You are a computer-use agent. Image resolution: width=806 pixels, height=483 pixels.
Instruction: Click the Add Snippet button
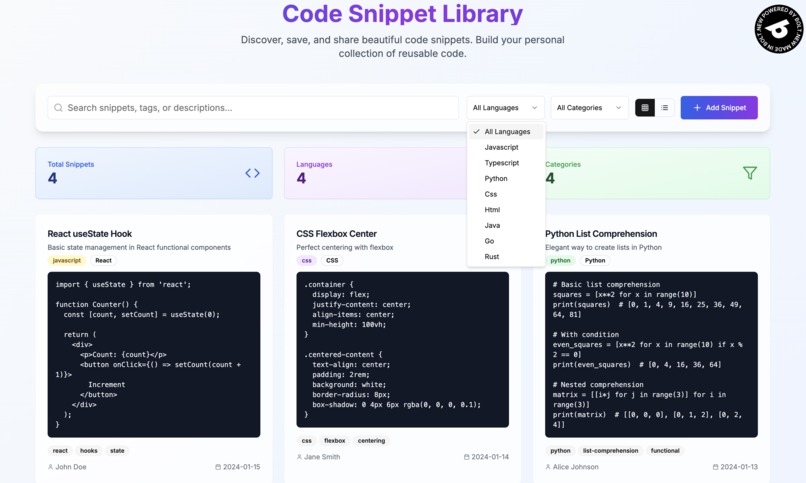[x=719, y=108]
